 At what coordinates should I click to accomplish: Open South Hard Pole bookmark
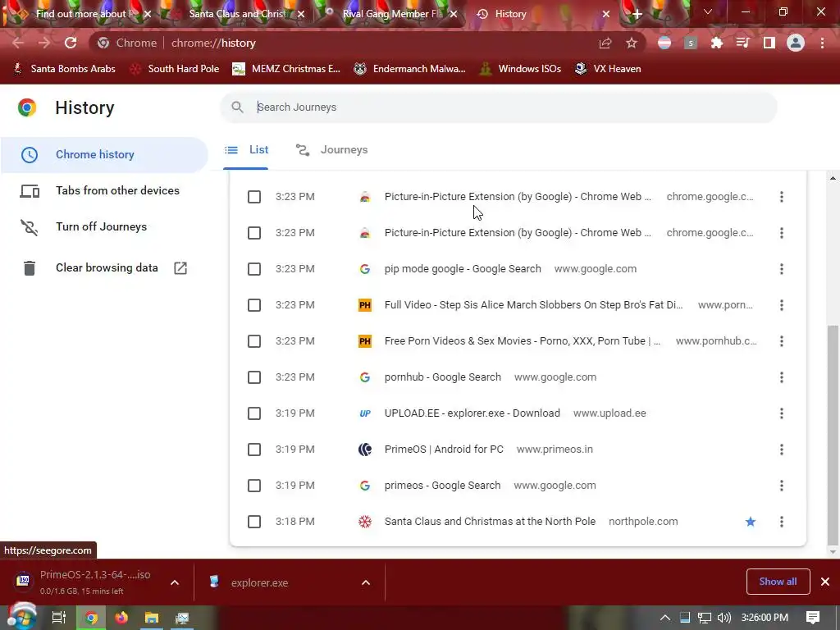click(175, 69)
